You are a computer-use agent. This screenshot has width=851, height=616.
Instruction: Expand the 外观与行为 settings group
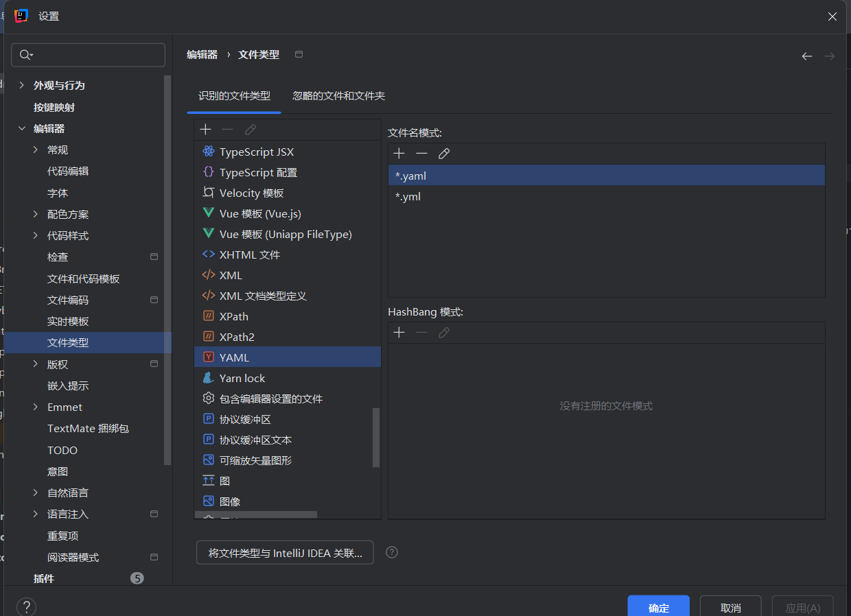click(x=22, y=85)
